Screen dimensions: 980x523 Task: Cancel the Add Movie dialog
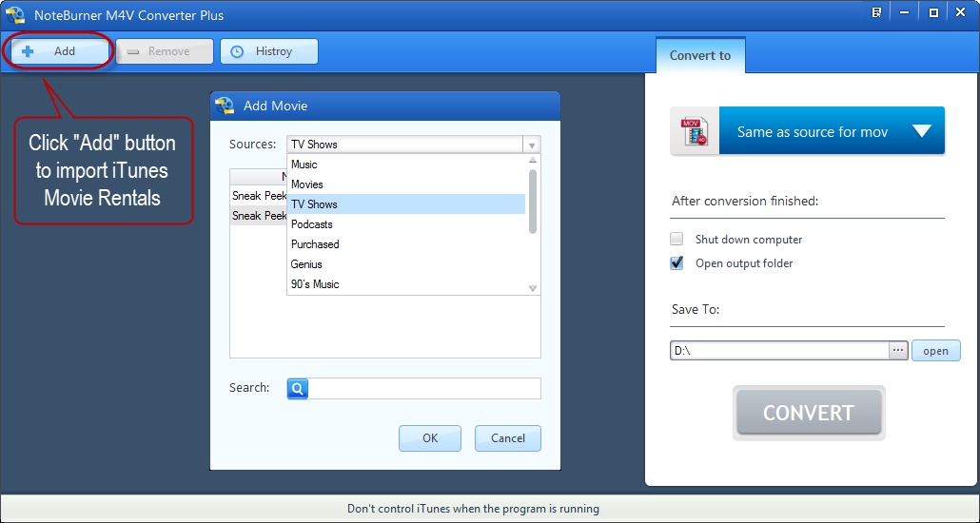click(x=507, y=438)
